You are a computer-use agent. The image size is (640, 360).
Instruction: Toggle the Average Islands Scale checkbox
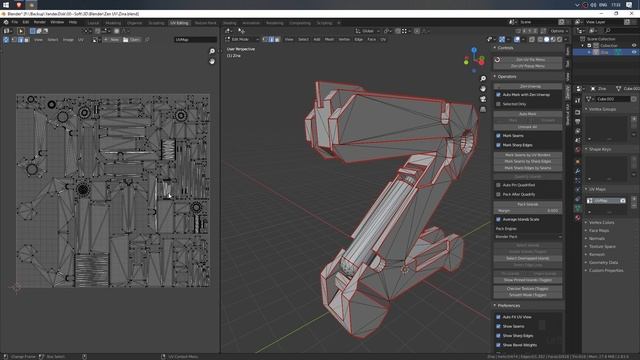(x=498, y=219)
